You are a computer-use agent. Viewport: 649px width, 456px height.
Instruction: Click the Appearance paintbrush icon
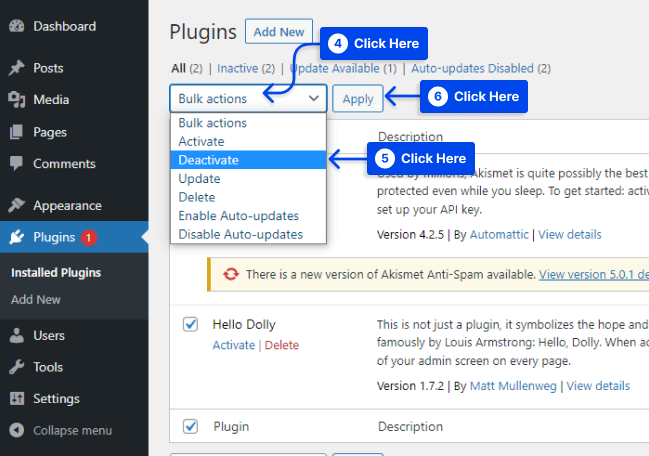pos(17,205)
